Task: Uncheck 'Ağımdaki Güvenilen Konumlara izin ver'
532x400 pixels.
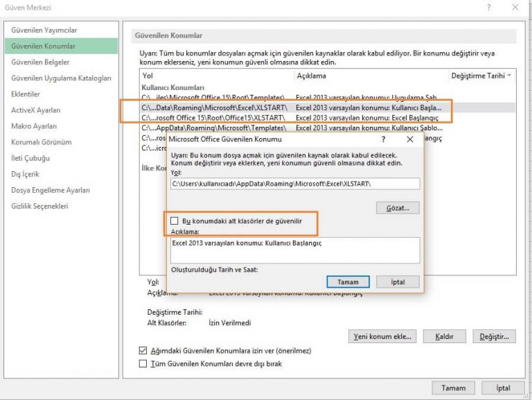Action: point(143,351)
